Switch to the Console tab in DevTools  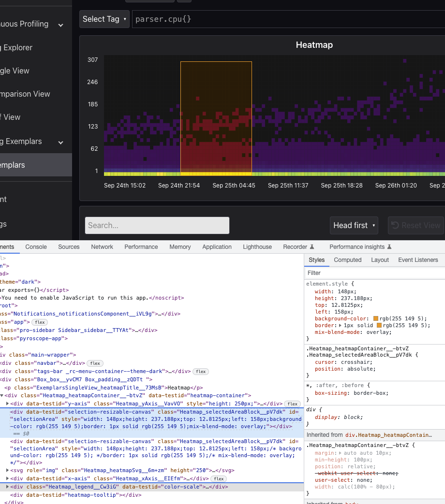pos(36,247)
